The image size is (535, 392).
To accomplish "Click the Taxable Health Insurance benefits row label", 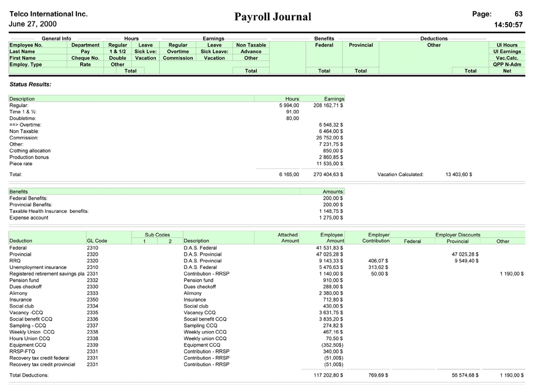I will 49,211.
